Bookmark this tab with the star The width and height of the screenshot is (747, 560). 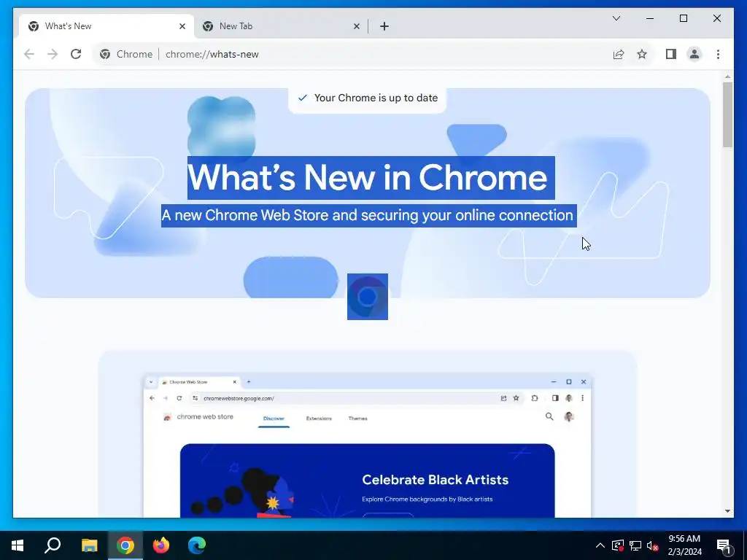point(642,54)
